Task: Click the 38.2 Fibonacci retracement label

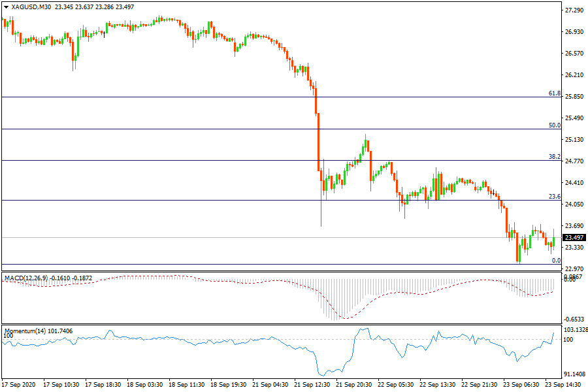Action: click(554, 156)
